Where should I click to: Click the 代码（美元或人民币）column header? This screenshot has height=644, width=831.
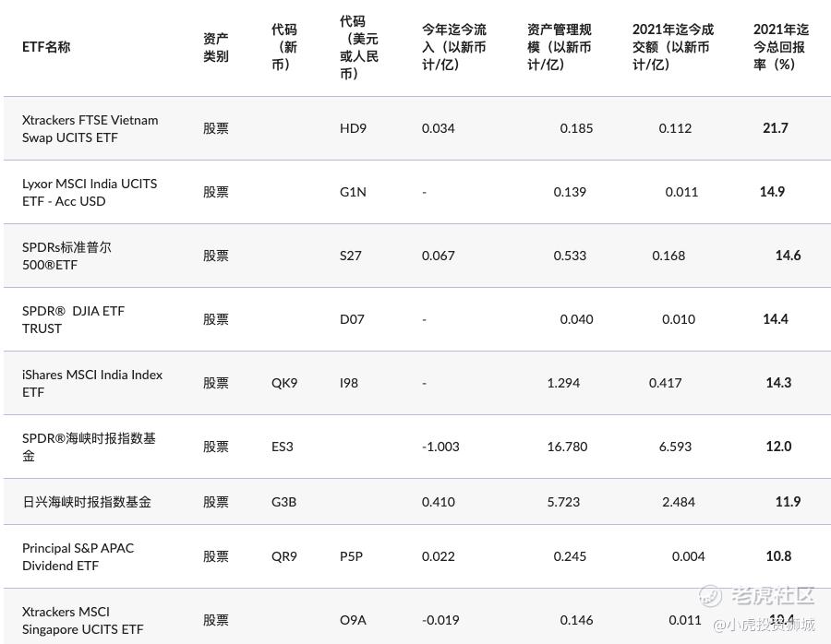(359, 47)
